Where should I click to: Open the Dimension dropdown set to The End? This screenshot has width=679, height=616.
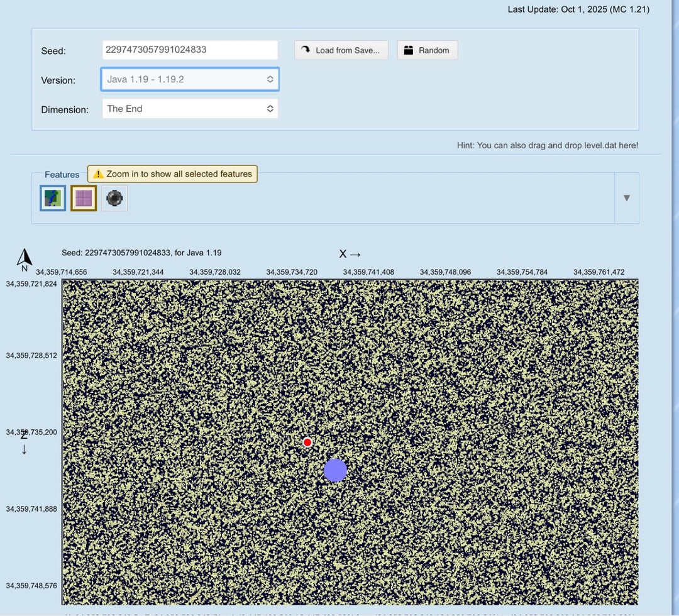click(x=189, y=109)
